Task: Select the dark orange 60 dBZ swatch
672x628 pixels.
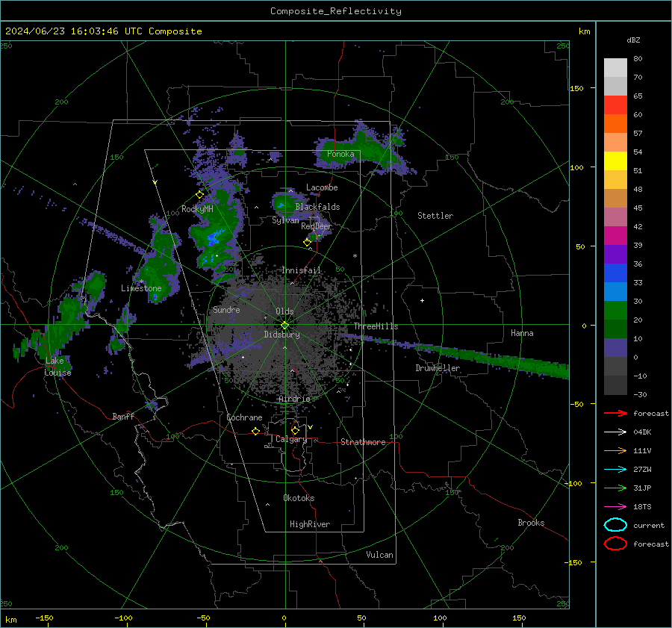Action: (615, 123)
